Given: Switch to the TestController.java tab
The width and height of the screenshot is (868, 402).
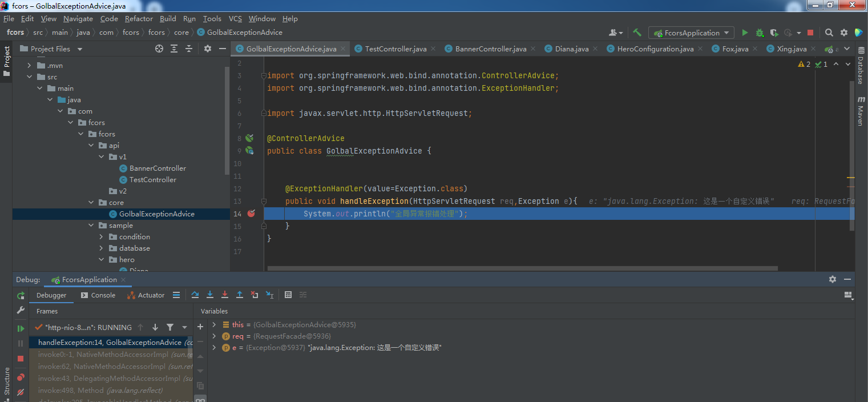Looking at the screenshot, I should 395,49.
